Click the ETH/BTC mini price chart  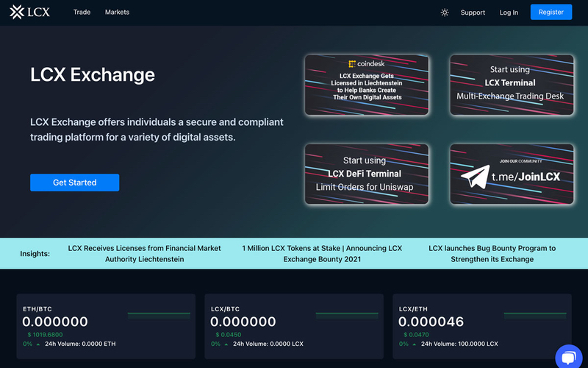point(159,316)
